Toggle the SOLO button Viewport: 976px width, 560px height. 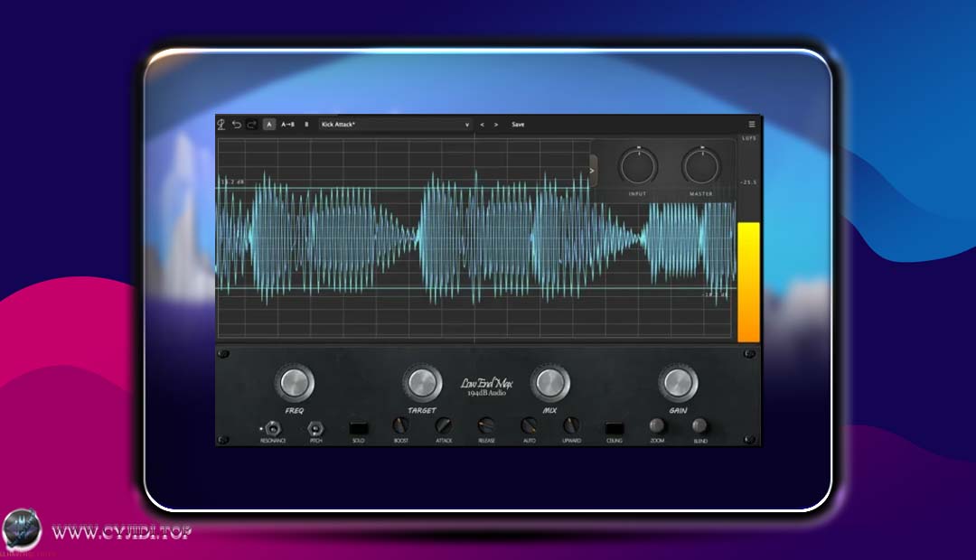pyautogui.click(x=359, y=428)
